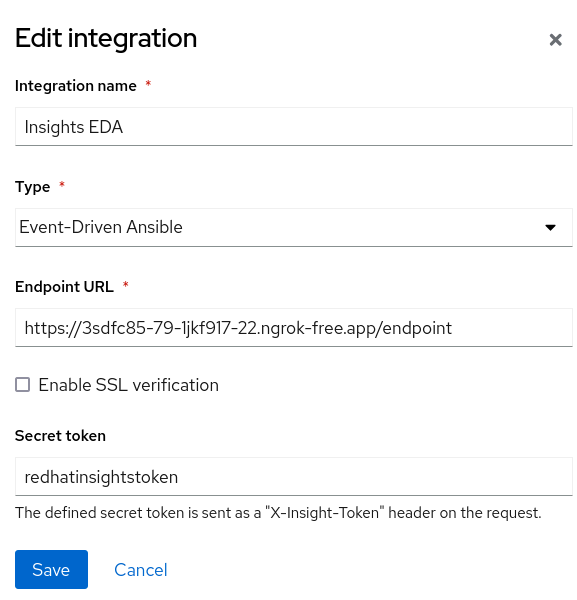Click the 'Edit integration' heading
The width and height of the screenshot is (577, 600).
(106, 39)
